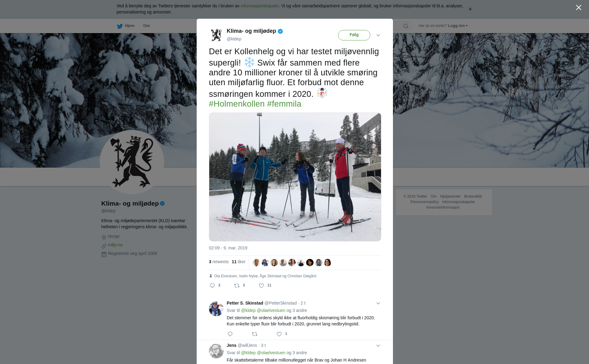This screenshot has width=589, height=364.
Task: Like Petter S. Skinstad's reply
Action: 279,334
